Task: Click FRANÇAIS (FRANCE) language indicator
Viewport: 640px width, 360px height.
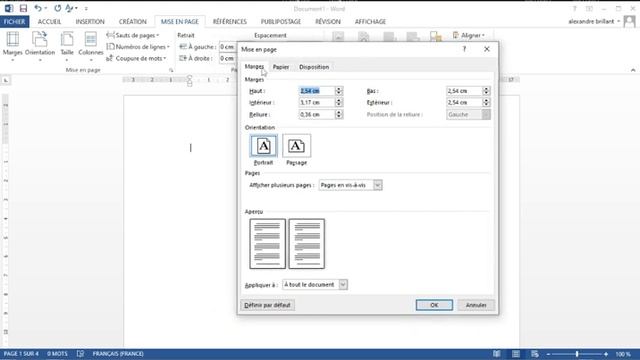Action: (118, 354)
